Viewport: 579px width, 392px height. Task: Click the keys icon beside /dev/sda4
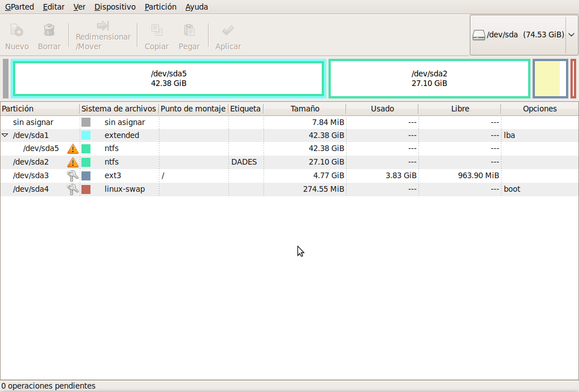coord(72,189)
